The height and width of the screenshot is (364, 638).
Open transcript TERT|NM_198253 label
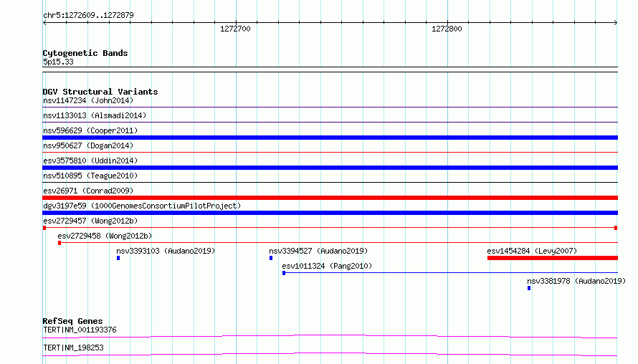coord(73,348)
